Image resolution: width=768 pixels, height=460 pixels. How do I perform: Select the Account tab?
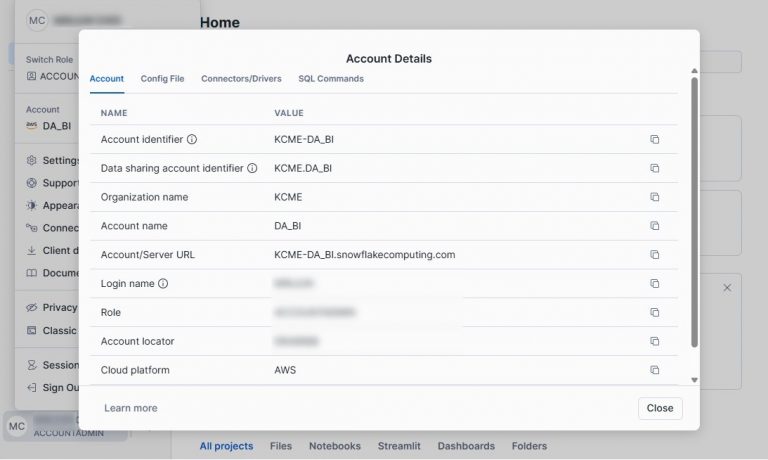107,78
